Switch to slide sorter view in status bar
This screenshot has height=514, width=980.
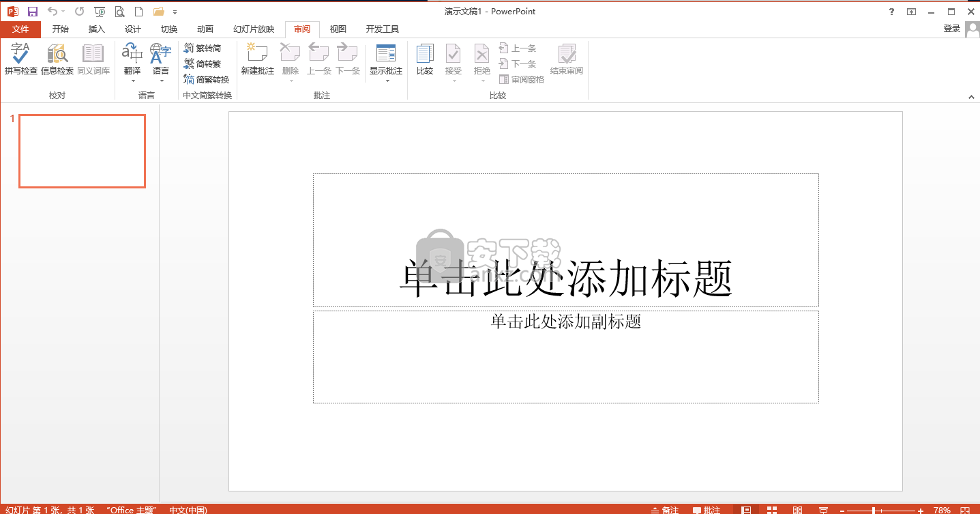[x=772, y=510]
